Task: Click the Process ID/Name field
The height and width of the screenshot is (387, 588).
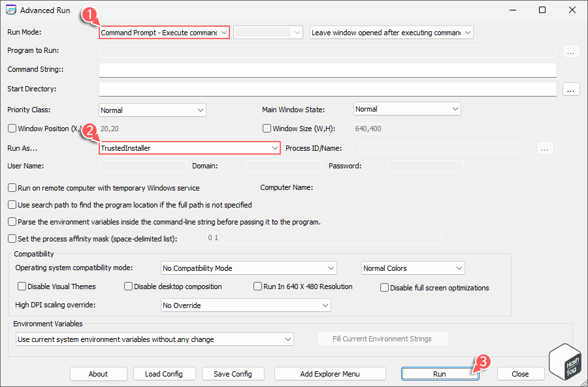Action: (x=443, y=148)
